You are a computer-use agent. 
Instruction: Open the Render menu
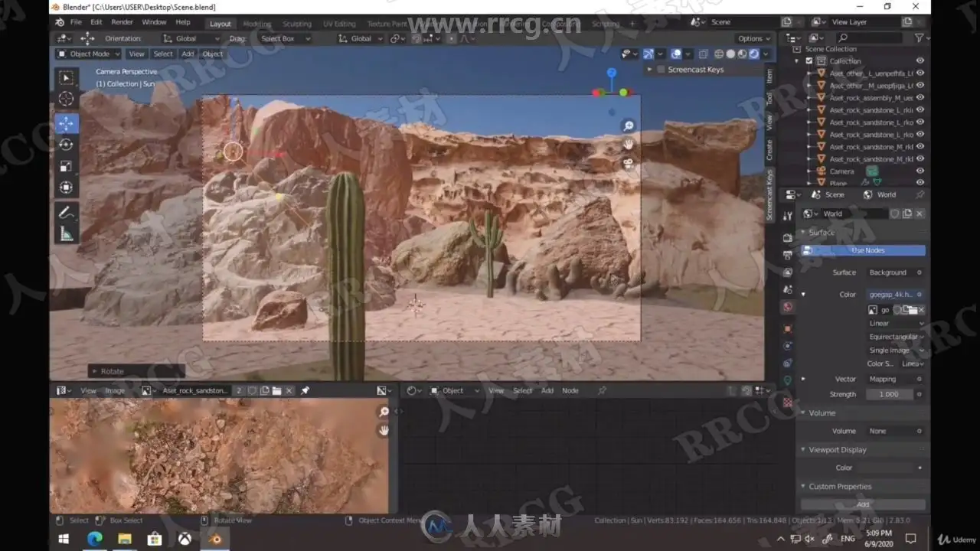click(x=122, y=22)
